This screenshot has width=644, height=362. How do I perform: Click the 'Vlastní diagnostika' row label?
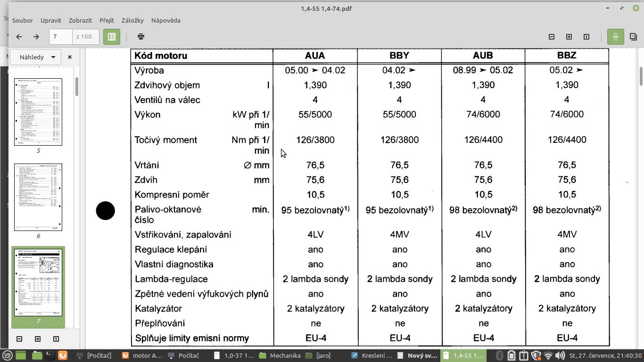tap(174, 264)
